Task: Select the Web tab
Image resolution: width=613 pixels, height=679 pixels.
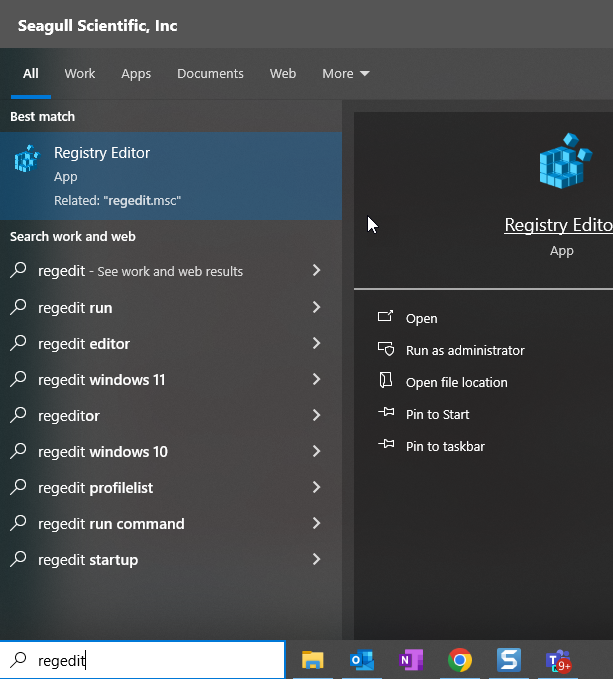Action: (x=283, y=74)
